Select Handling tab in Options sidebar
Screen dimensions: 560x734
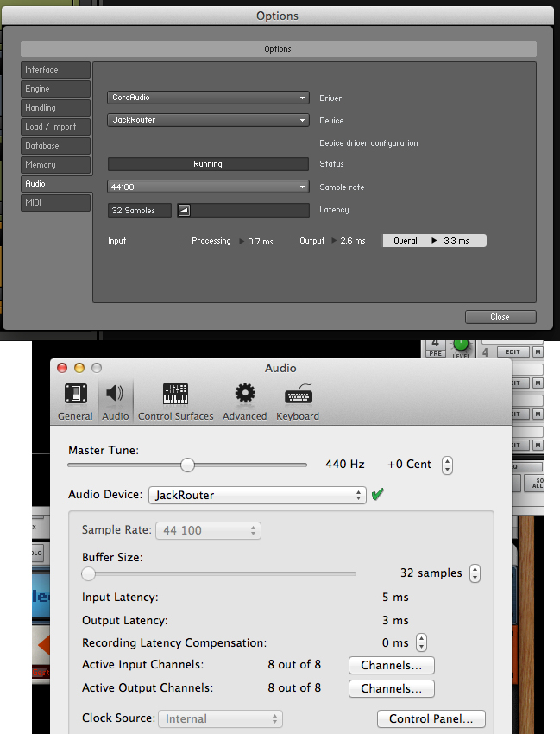pyautogui.click(x=56, y=108)
